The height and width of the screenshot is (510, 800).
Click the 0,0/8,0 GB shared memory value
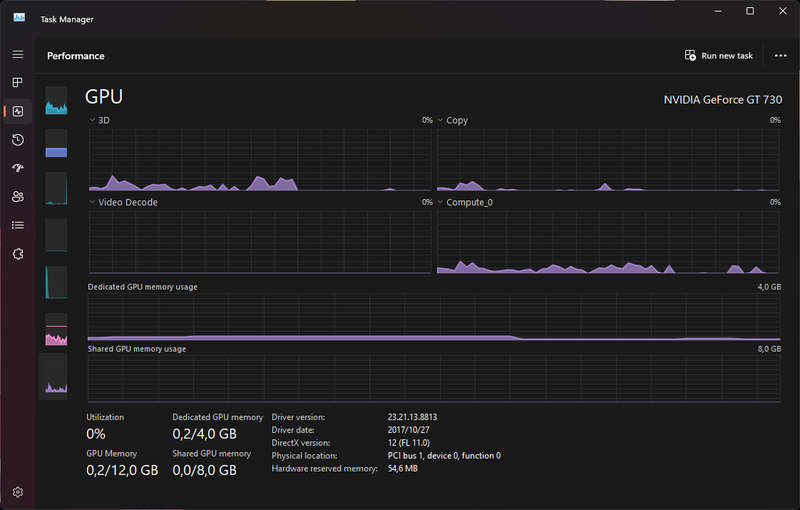point(205,470)
